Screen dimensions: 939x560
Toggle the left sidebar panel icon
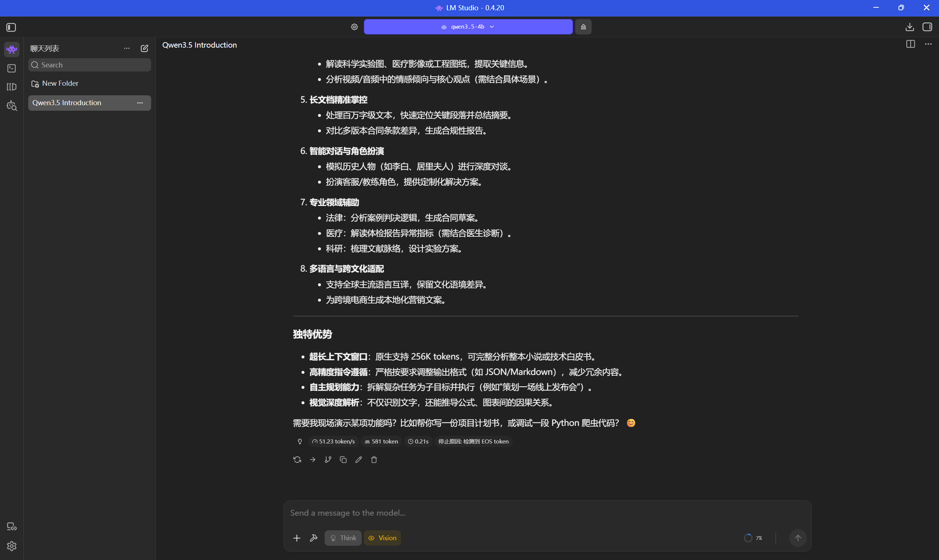[x=11, y=27]
